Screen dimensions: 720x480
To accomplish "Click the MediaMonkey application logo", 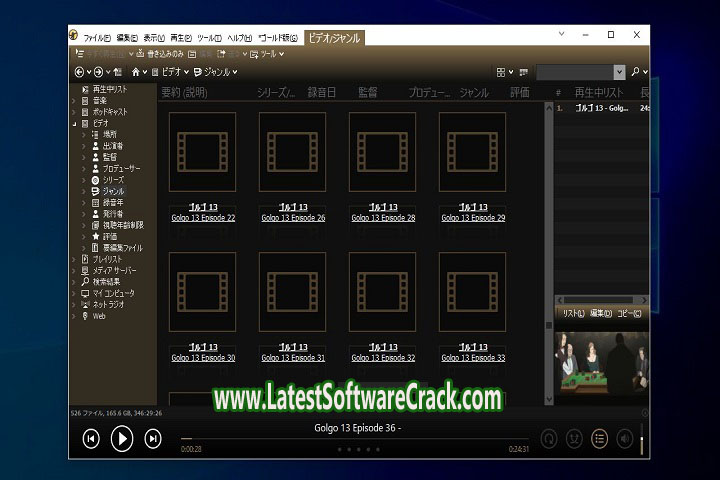I will pyautogui.click(x=73, y=35).
